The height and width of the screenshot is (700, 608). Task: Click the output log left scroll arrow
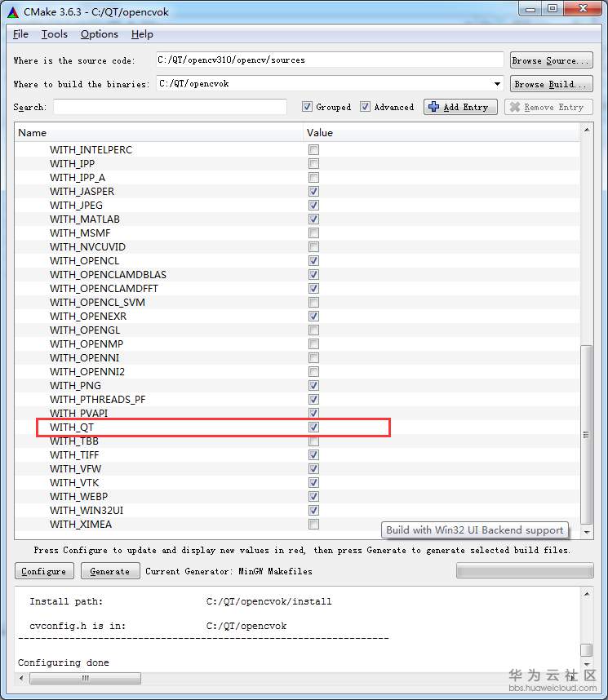[x=21, y=678]
